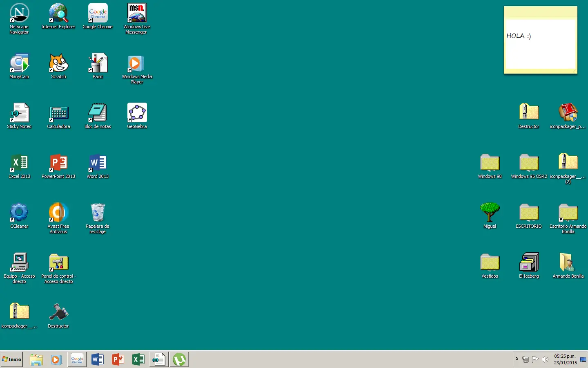Click the uTorrent taskbar button
The height and width of the screenshot is (368, 588).
179,359
